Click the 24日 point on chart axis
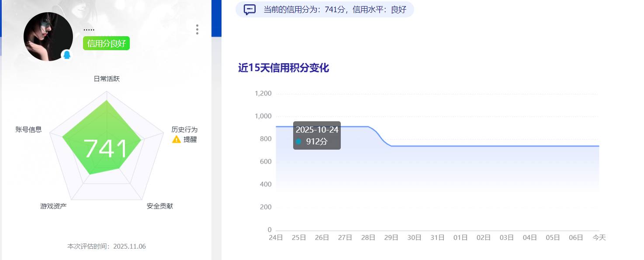 pyautogui.click(x=276, y=238)
